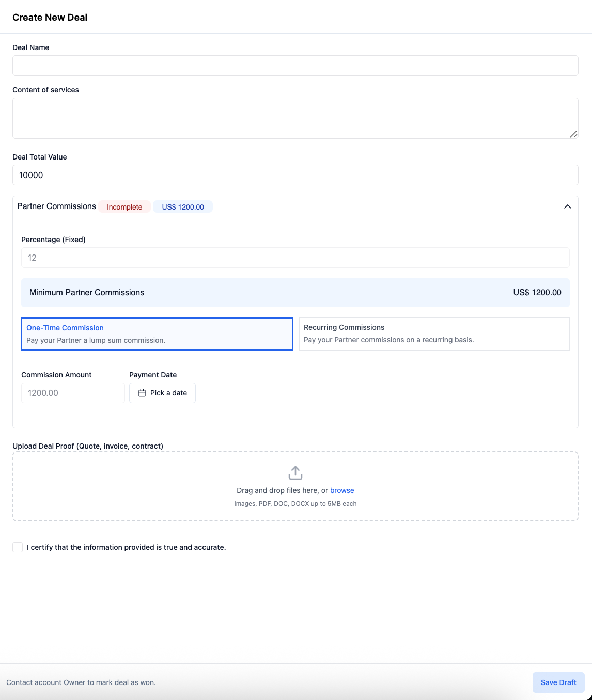
Task: Click the Partner Commissions section title
Action: coord(56,206)
